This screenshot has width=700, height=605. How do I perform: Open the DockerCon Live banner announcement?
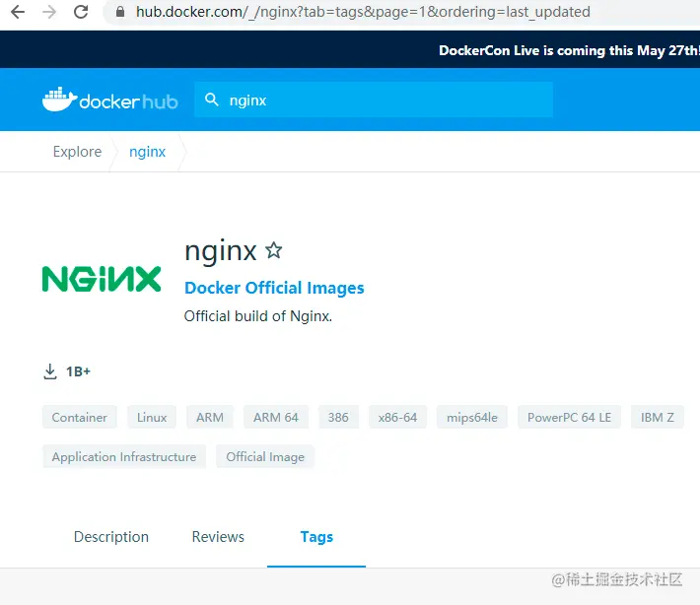click(569, 50)
